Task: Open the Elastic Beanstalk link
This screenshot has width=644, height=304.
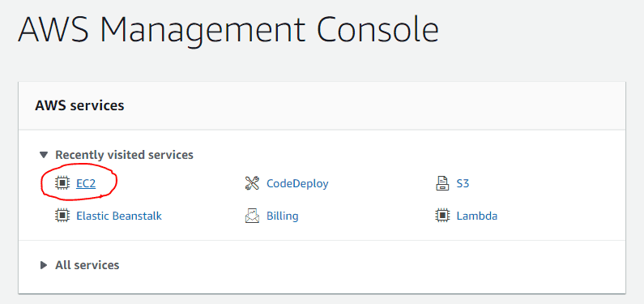Action: [119, 216]
